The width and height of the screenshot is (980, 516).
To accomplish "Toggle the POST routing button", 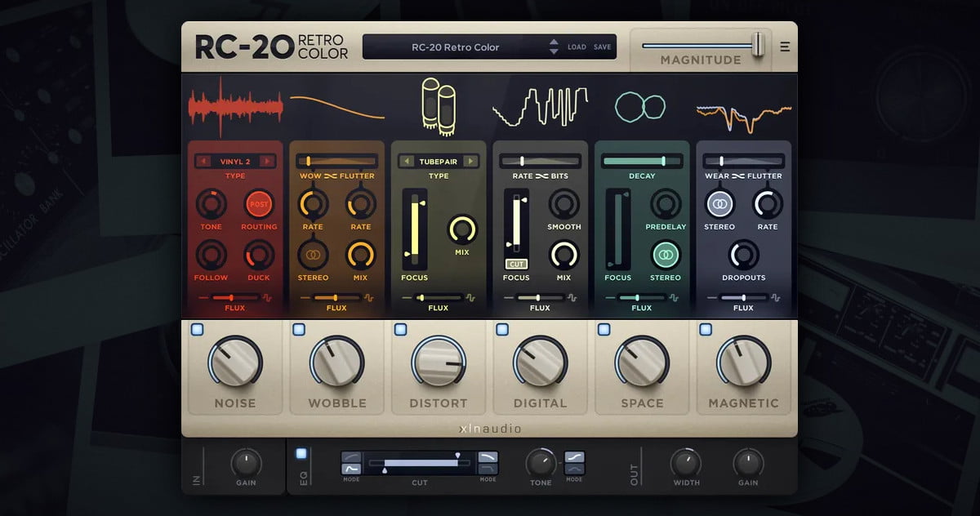I will click(x=259, y=203).
